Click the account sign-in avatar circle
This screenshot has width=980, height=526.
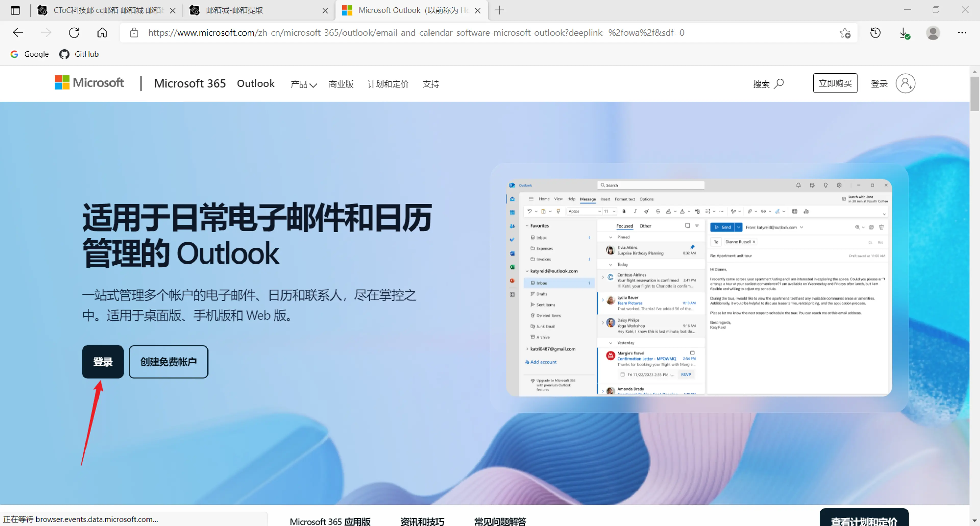click(x=905, y=83)
